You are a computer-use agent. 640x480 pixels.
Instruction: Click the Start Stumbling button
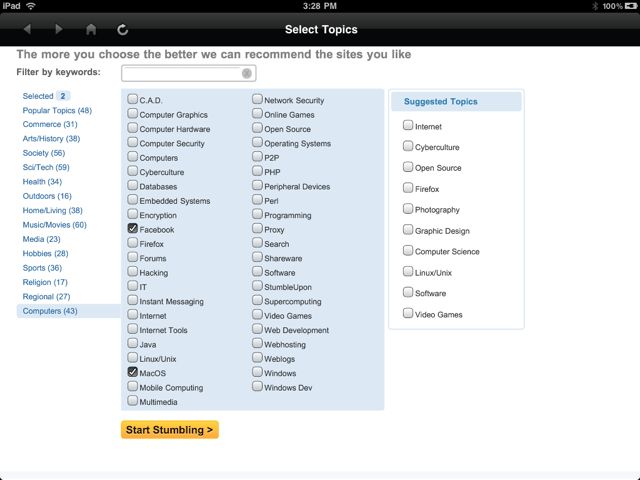click(170, 430)
